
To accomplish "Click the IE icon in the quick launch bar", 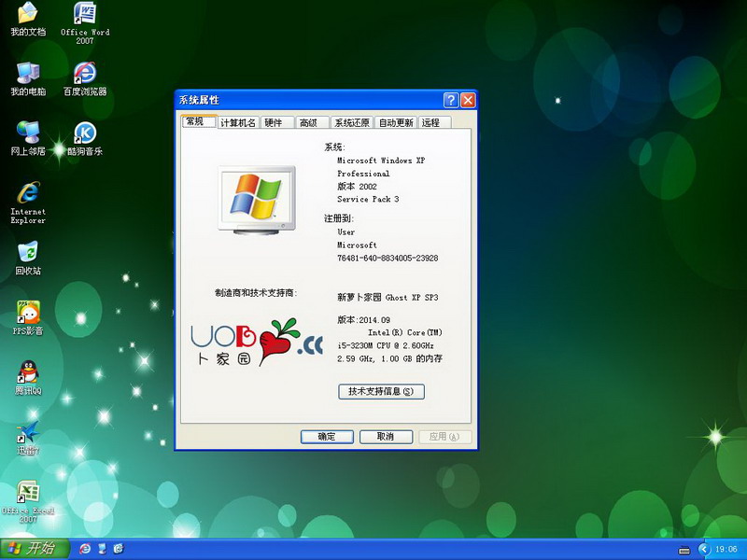I will (85, 549).
